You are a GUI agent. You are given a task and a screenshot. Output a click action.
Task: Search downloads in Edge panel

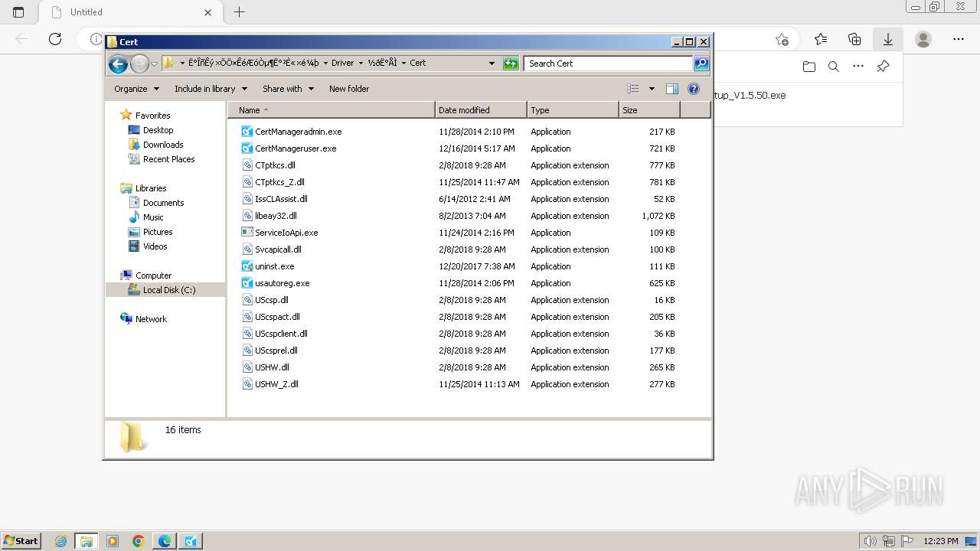point(834,67)
